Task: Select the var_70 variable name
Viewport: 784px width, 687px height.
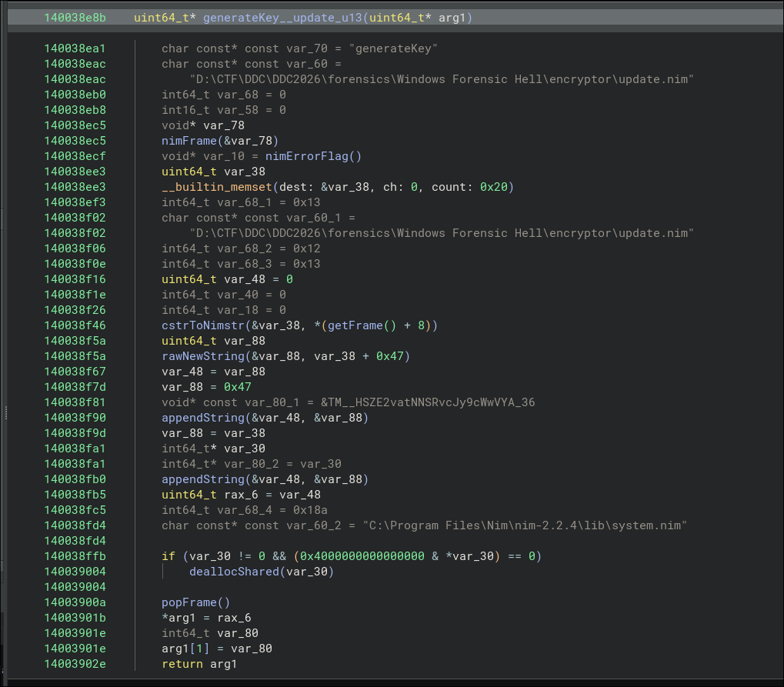Action: [x=307, y=48]
